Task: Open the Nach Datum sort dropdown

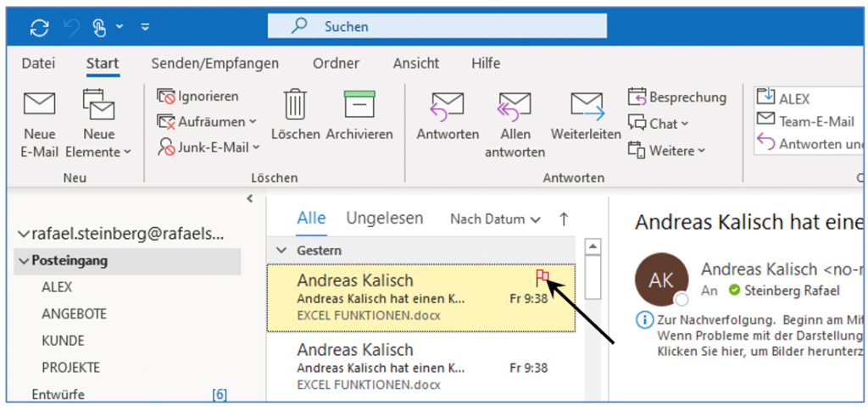Action: pyautogui.click(x=495, y=219)
